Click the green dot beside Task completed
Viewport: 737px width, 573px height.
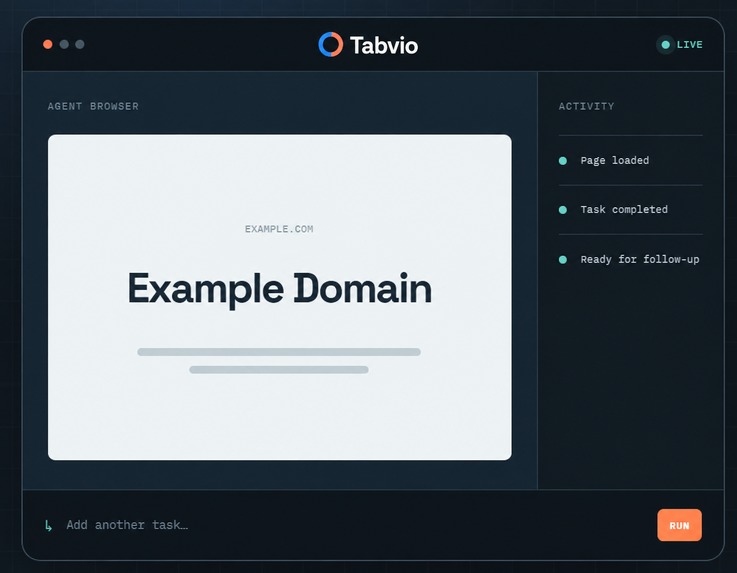point(563,210)
